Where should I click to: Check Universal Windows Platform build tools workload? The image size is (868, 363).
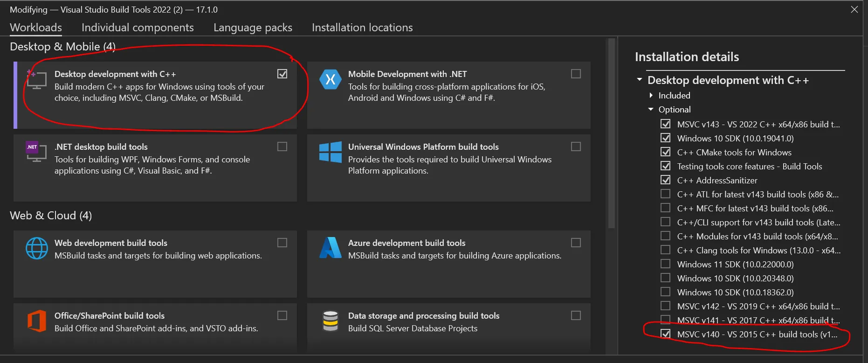click(576, 147)
